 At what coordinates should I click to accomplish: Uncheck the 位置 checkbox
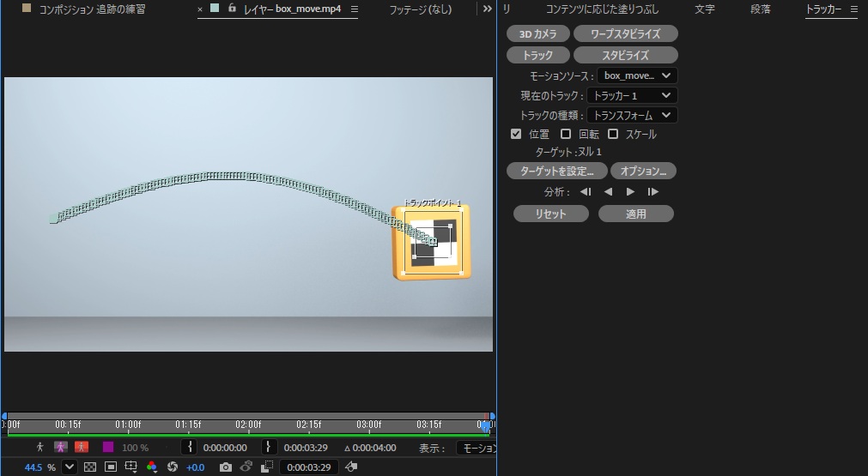516,134
